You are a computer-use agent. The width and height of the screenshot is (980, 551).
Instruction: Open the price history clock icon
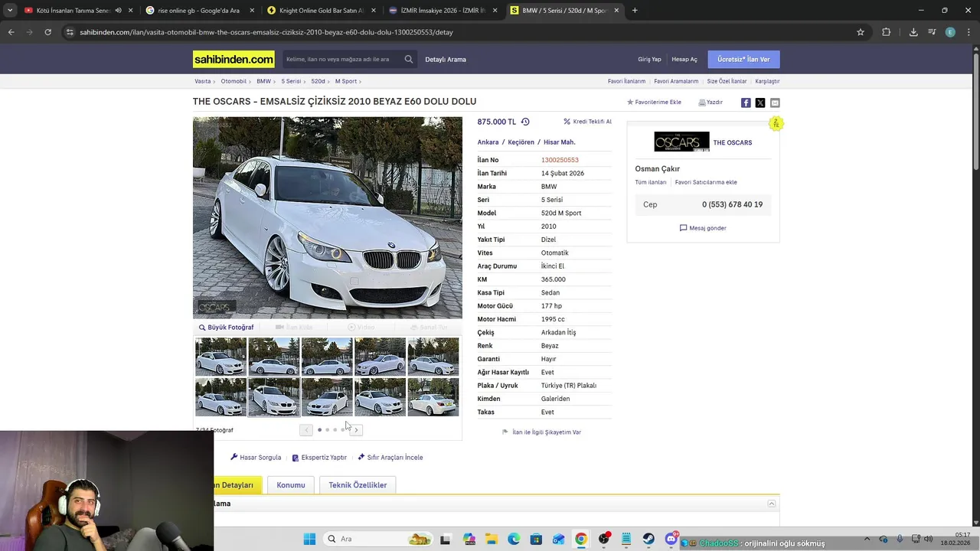(x=525, y=122)
